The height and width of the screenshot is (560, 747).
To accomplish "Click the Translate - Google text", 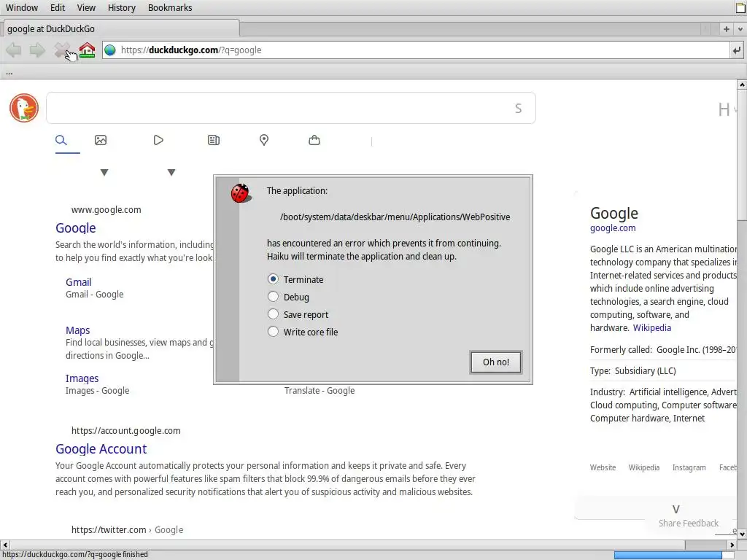I will click(x=320, y=391).
